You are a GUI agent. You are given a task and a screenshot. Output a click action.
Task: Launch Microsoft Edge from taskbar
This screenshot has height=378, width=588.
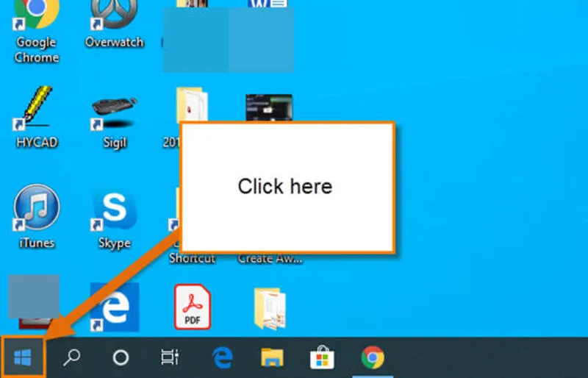point(223,357)
